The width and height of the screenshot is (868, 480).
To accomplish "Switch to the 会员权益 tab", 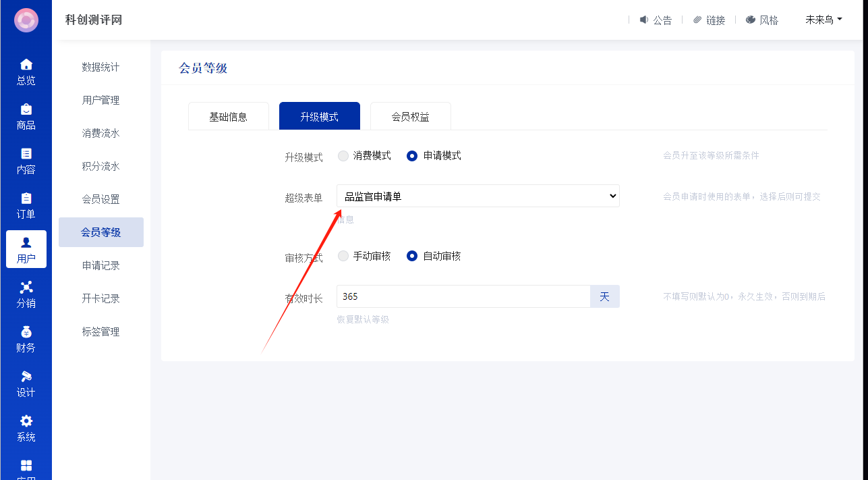I will point(410,117).
